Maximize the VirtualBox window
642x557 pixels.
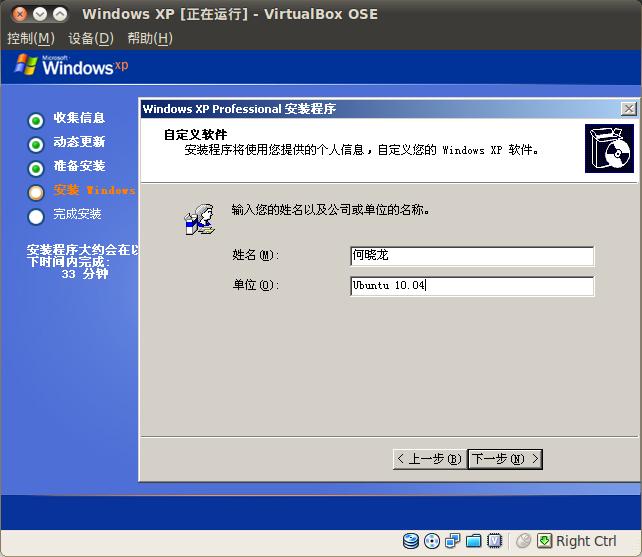pyautogui.click(x=60, y=14)
